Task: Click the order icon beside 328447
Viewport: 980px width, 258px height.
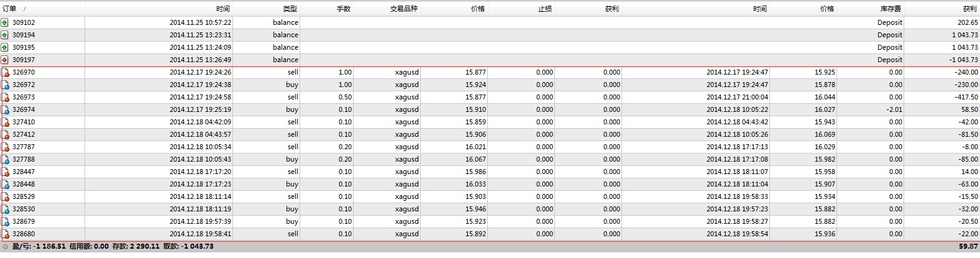Action: tap(5, 172)
